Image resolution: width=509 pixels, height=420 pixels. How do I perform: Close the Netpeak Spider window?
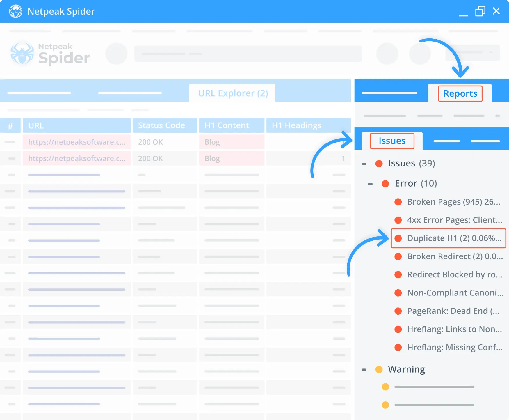(x=496, y=11)
